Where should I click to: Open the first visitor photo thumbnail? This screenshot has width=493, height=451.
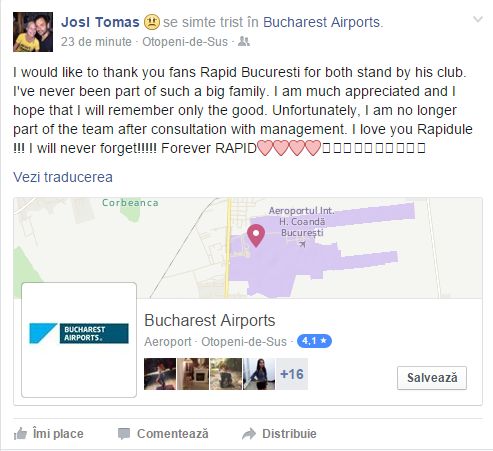[x=160, y=374]
